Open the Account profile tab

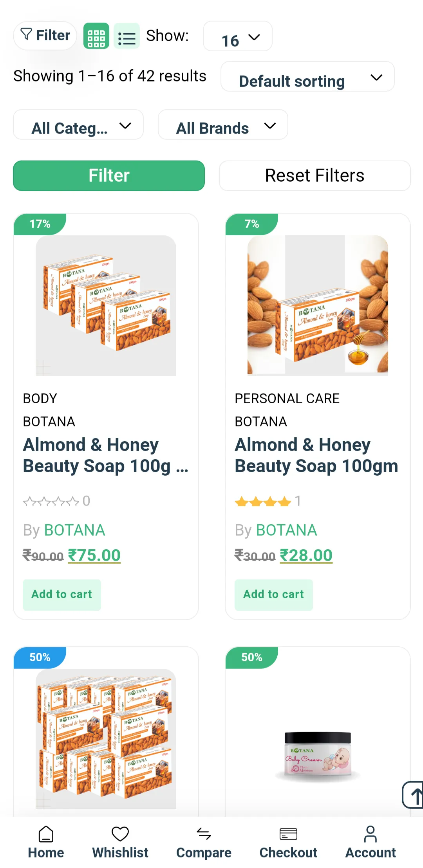371,842
